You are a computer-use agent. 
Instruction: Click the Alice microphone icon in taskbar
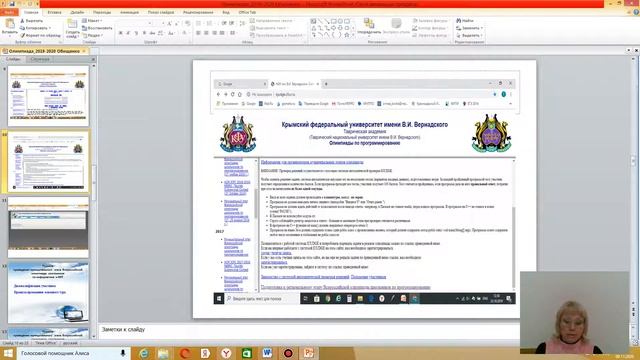click(123, 353)
